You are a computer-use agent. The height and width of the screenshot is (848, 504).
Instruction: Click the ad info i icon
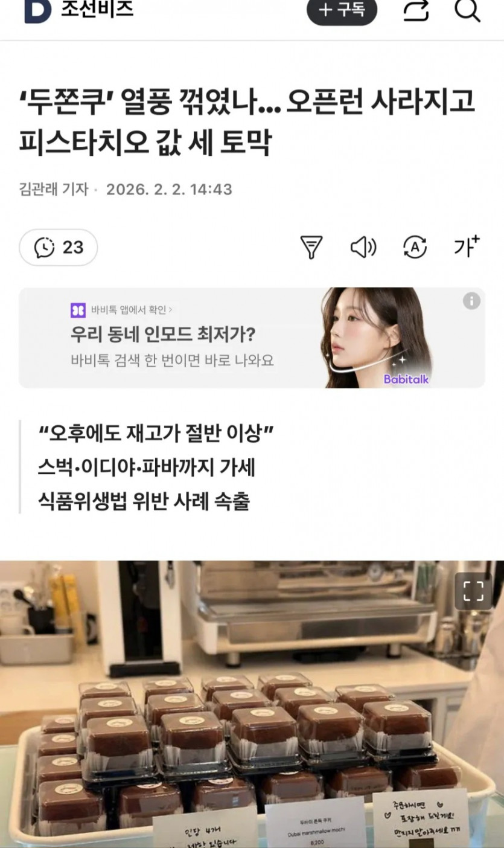pos(471,301)
